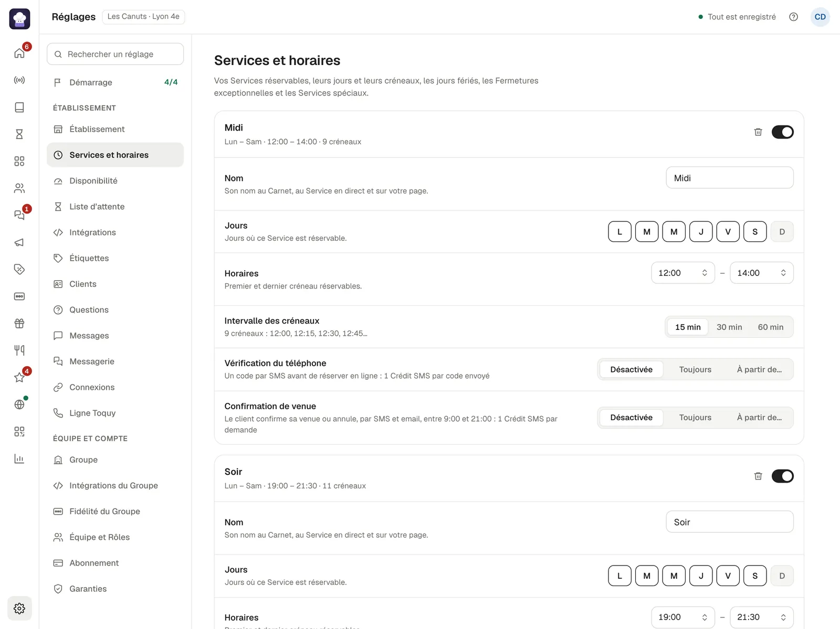Screen dimensions: 840x629
Task: Toggle the Soir service switch off
Action: point(782,476)
